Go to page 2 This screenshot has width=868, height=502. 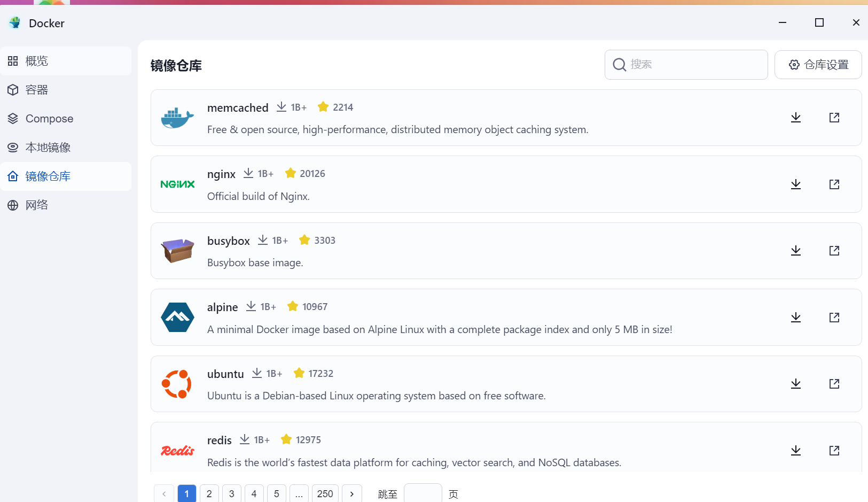[209, 493]
